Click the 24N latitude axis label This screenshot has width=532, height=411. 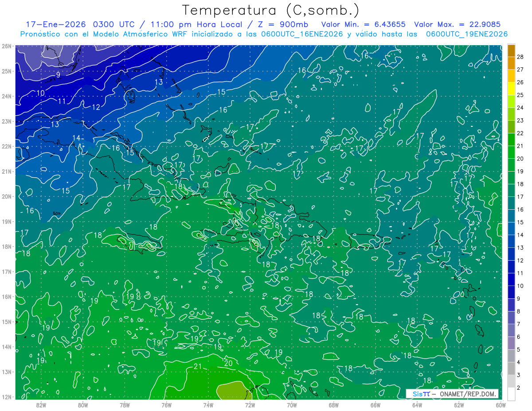pyautogui.click(x=7, y=96)
